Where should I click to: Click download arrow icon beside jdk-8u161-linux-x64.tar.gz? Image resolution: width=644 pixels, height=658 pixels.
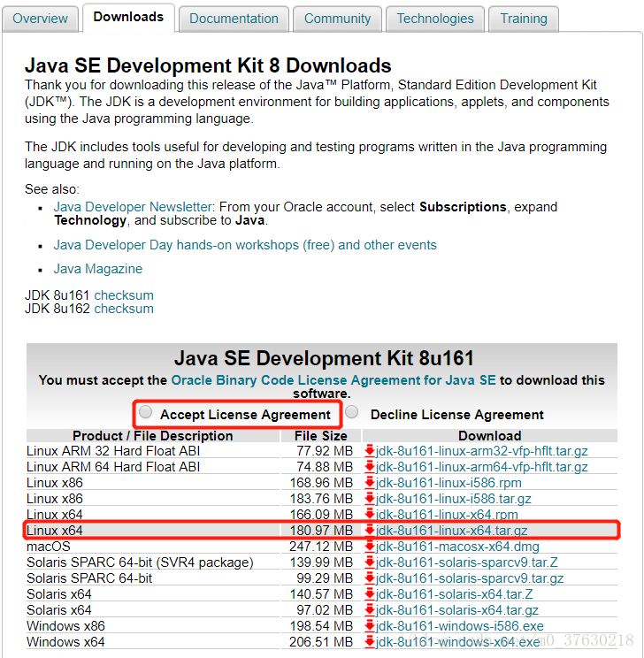coord(370,531)
